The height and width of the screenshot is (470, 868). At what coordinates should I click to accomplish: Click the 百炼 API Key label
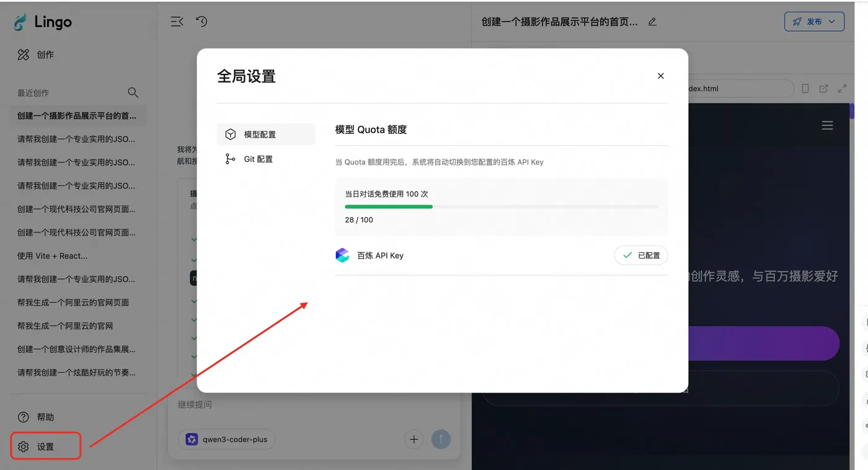tap(380, 255)
